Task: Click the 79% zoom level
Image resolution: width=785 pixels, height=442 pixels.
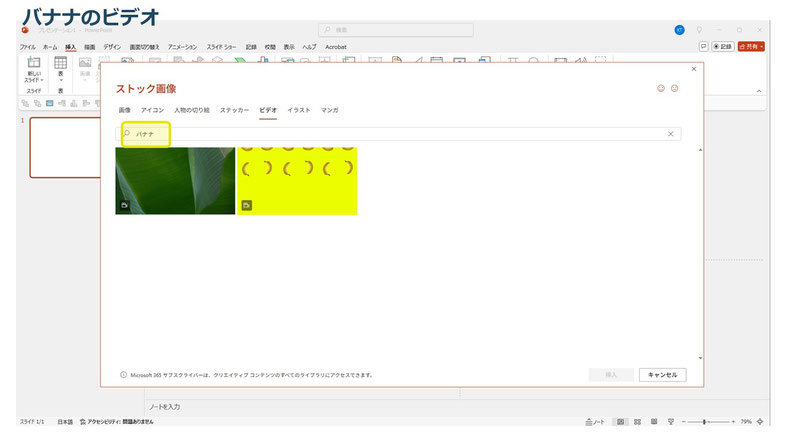Action: (x=746, y=422)
